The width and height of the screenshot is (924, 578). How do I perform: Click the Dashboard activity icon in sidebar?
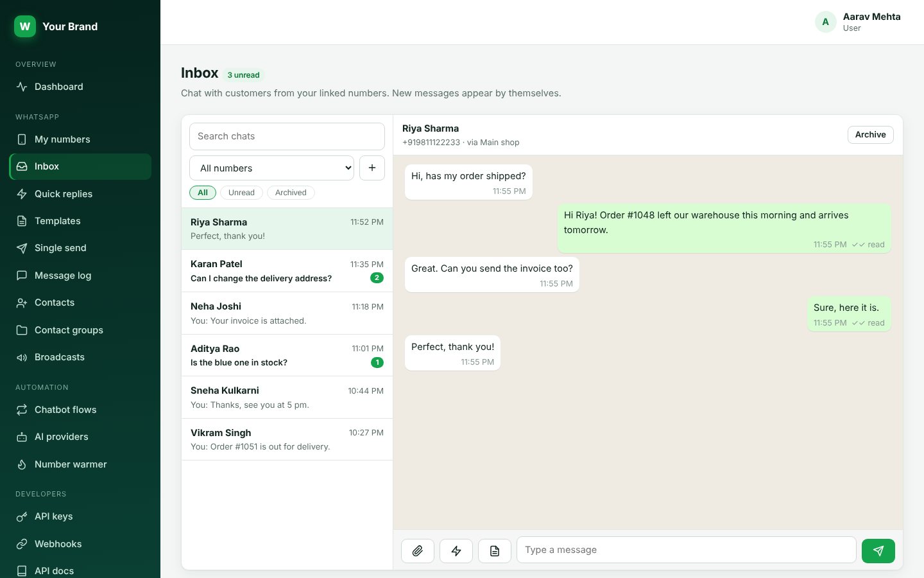(22, 87)
